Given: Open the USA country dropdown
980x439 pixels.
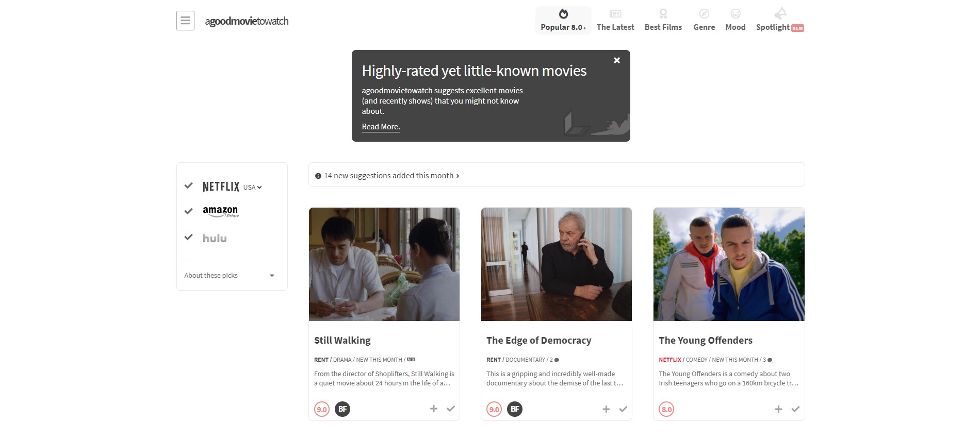Looking at the screenshot, I should tap(253, 188).
